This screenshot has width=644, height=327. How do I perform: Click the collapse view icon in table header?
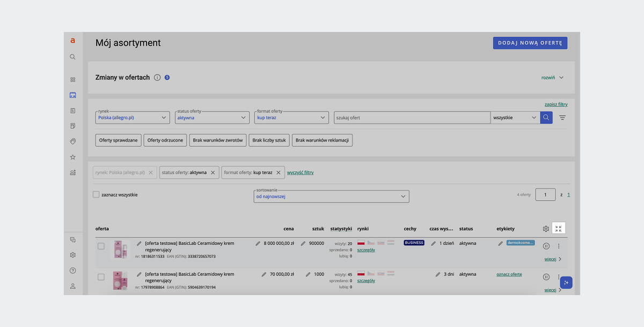coord(559,229)
